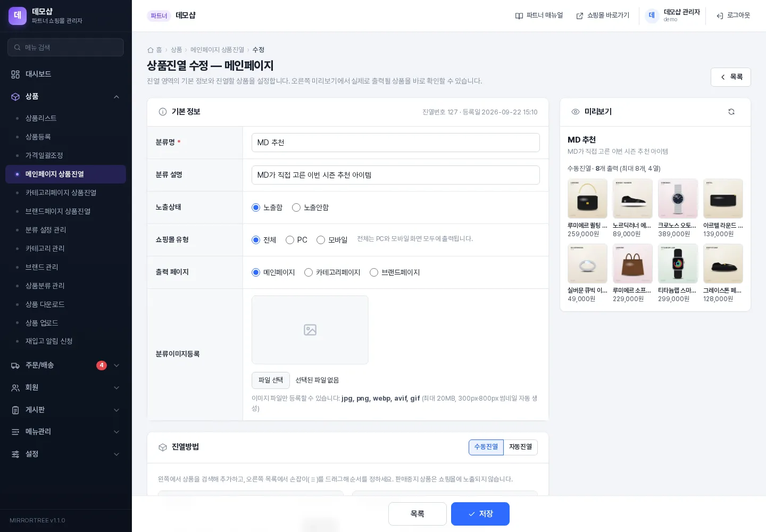
Task: Click the 파일 선택 button
Action: tap(271, 380)
